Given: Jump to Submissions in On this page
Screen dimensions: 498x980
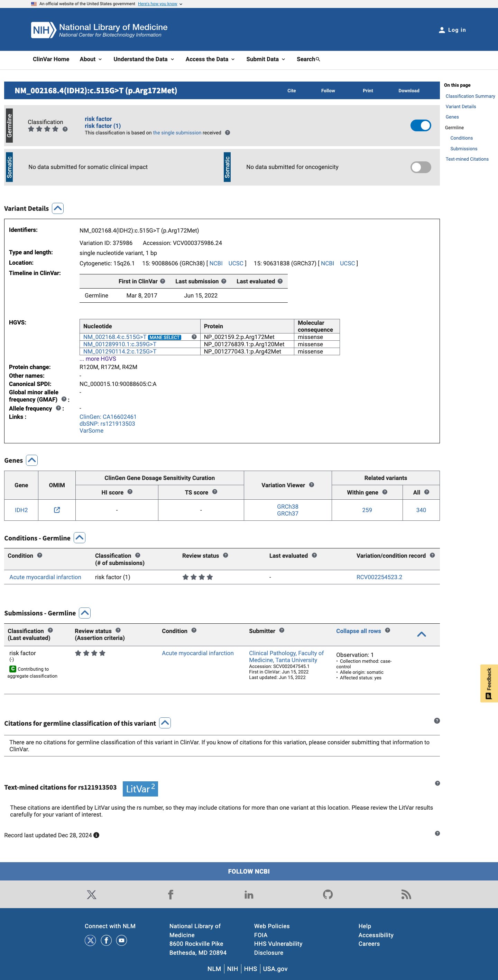Looking at the screenshot, I should coord(464,149).
